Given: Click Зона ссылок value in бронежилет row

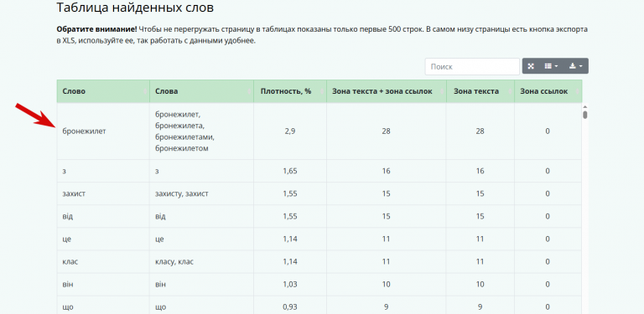Looking at the screenshot, I should [548, 131].
